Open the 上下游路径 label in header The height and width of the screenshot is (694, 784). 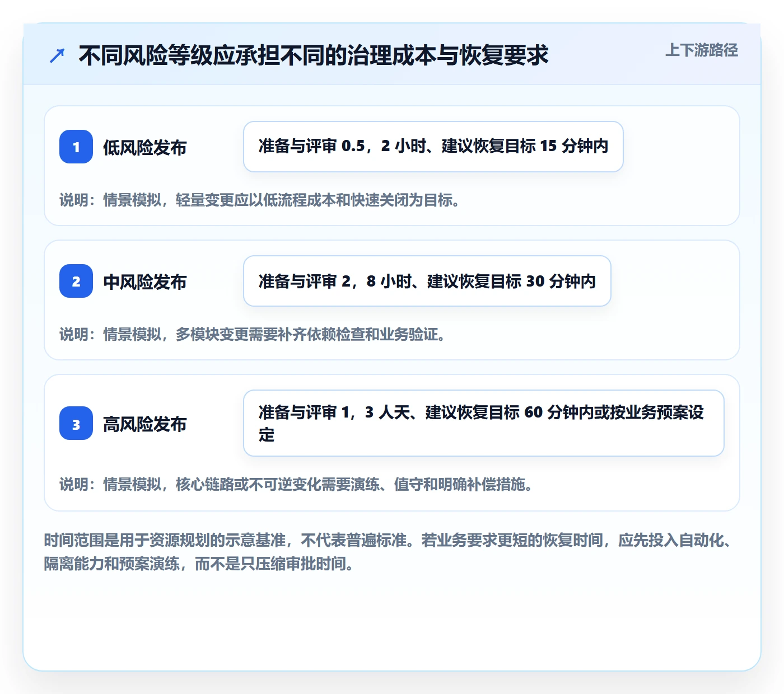tap(702, 50)
